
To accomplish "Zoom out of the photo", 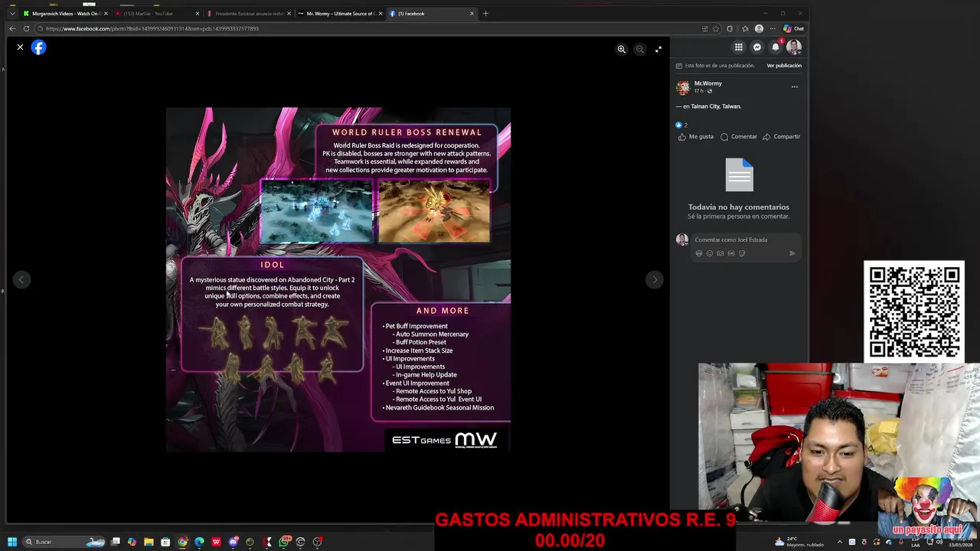I will (640, 49).
